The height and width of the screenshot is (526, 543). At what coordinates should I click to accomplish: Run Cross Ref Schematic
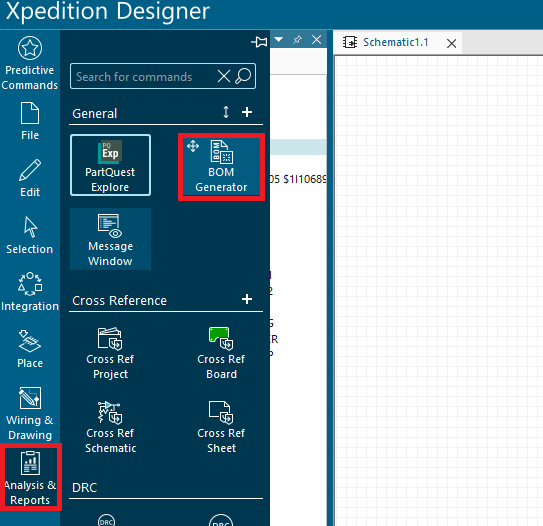(x=110, y=427)
